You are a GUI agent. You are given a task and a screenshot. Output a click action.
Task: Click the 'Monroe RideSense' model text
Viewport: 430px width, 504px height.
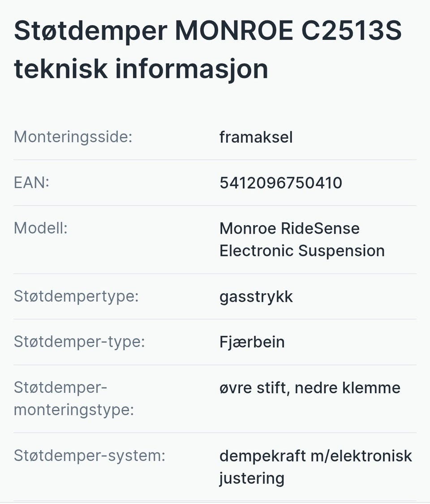(289, 228)
